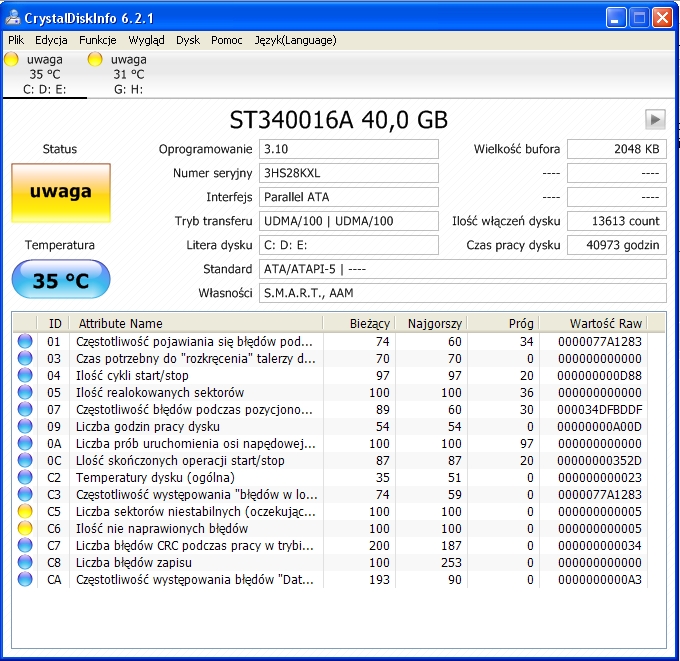The image size is (680, 661).
Task: Click the Najgorszy column header
Action: 432,324
